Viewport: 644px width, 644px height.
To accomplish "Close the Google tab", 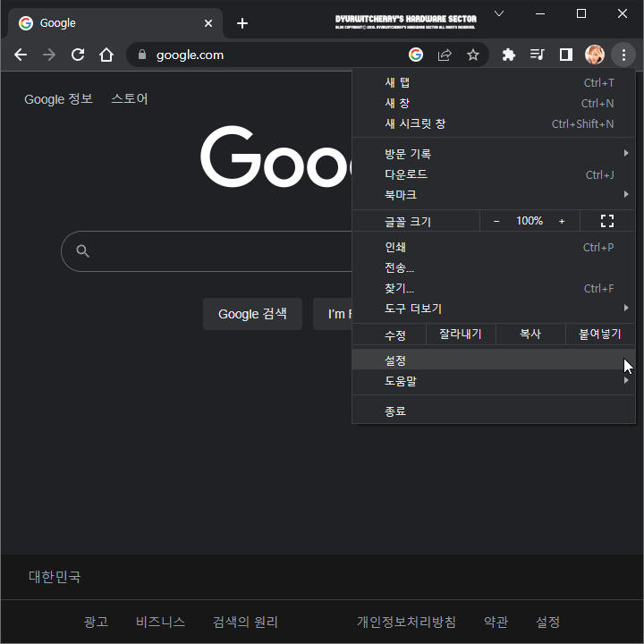I will (208, 23).
